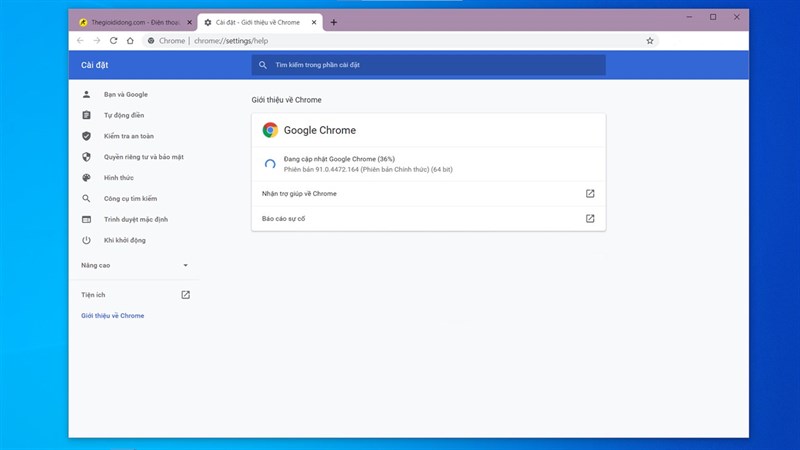Click the browser forward arrow
This screenshot has width=800, height=450.
click(97, 41)
